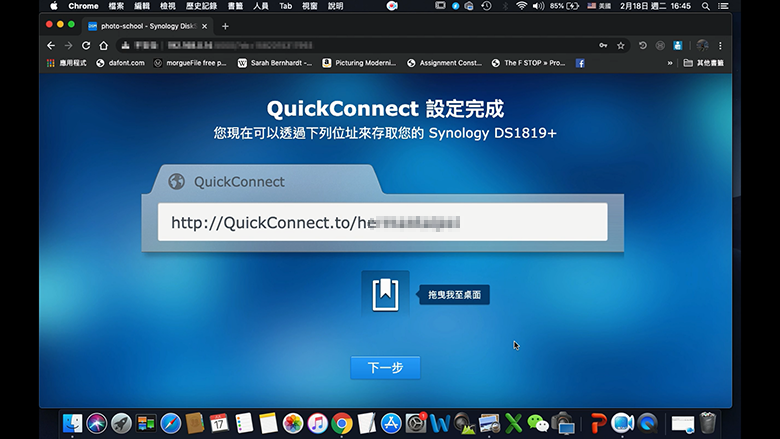Open Calendar in the Dock
This screenshot has height=439, width=780.
[219, 424]
